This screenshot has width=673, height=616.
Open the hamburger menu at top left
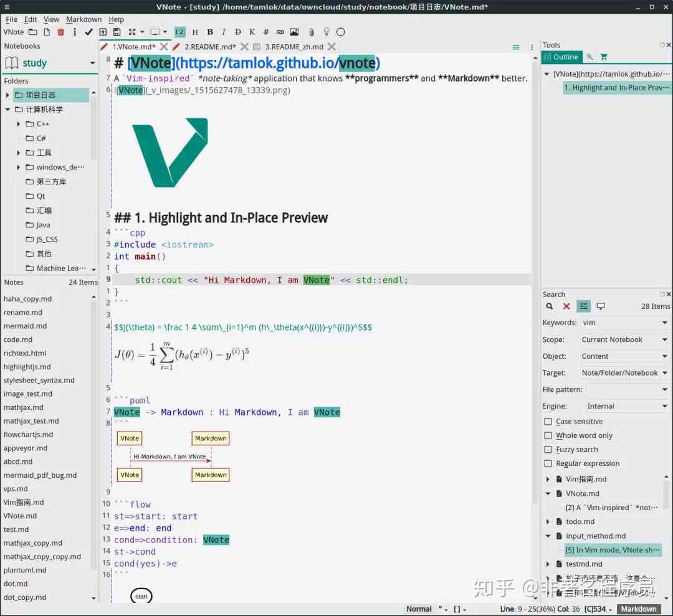6,7
